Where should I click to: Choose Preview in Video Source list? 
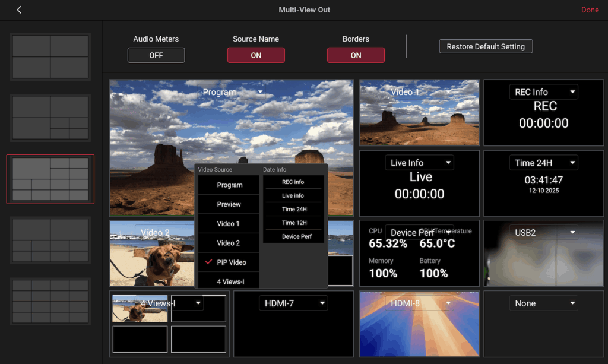(x=229, y=204)
